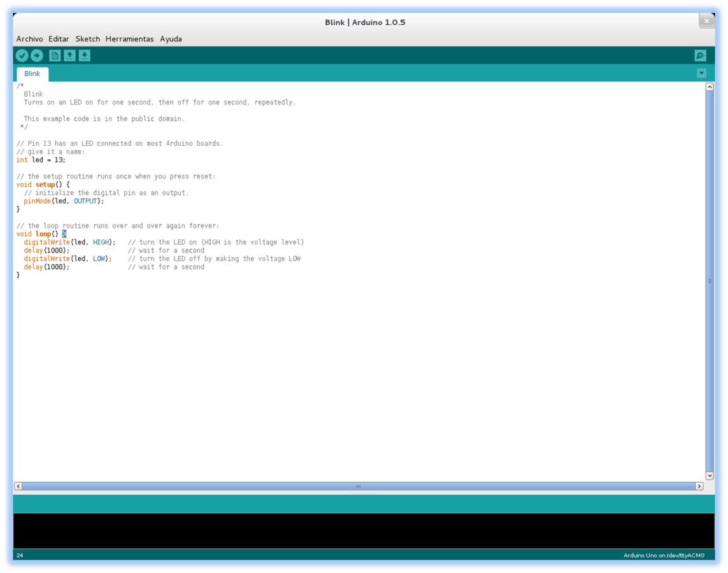The width and height of the screenshot is (728, 573).
Task: Expand the tab options dropdown arrow
Action: [x=701, y=73]
